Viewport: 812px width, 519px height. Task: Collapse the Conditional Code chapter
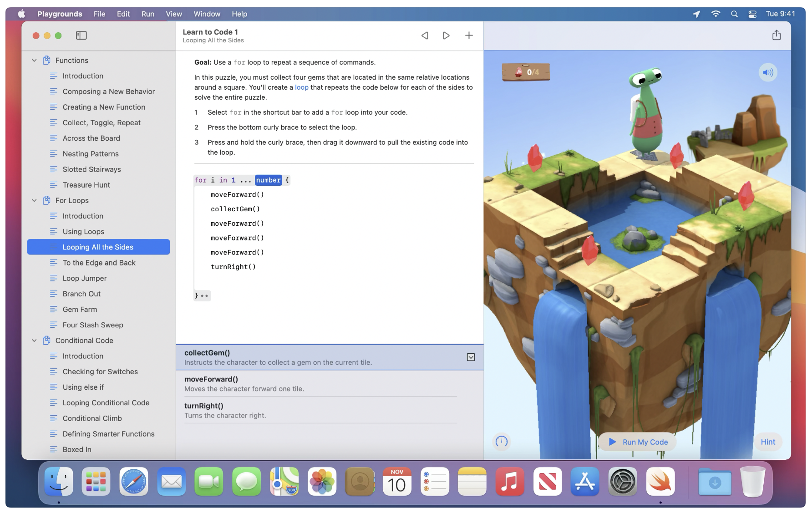pyautogui.click(x=34, y=341)
